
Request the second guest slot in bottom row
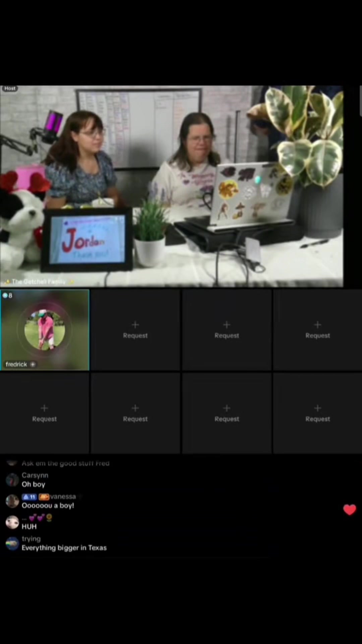(135, 413)
